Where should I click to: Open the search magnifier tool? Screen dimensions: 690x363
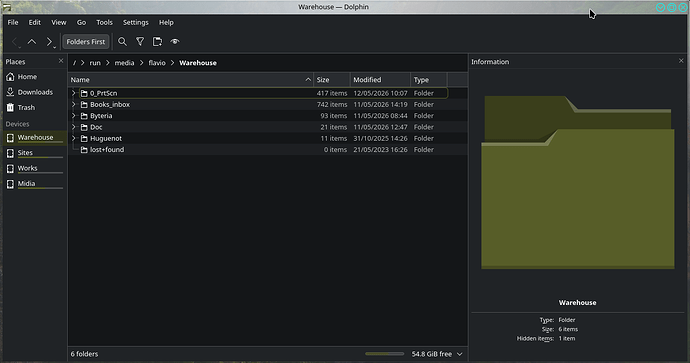122,42
